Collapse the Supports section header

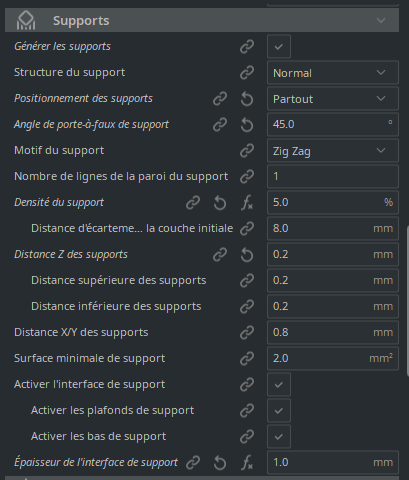coord(202,20)
